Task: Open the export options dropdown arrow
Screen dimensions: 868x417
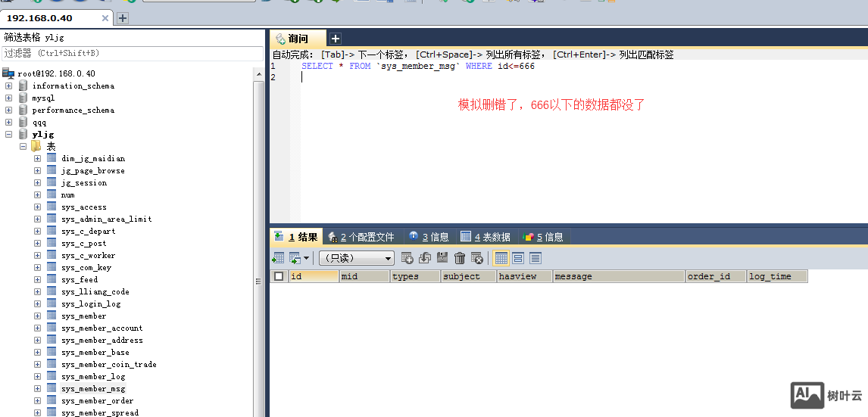Action: click(x=307, y=258)
